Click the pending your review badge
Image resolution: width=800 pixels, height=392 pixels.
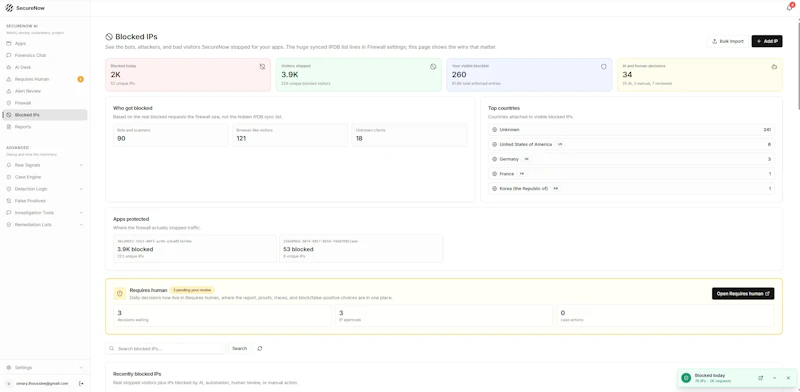point(192,290)
